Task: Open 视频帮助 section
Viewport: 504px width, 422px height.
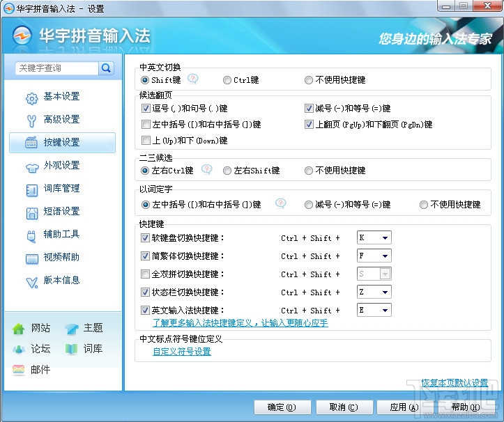Action: click(62, 257)
